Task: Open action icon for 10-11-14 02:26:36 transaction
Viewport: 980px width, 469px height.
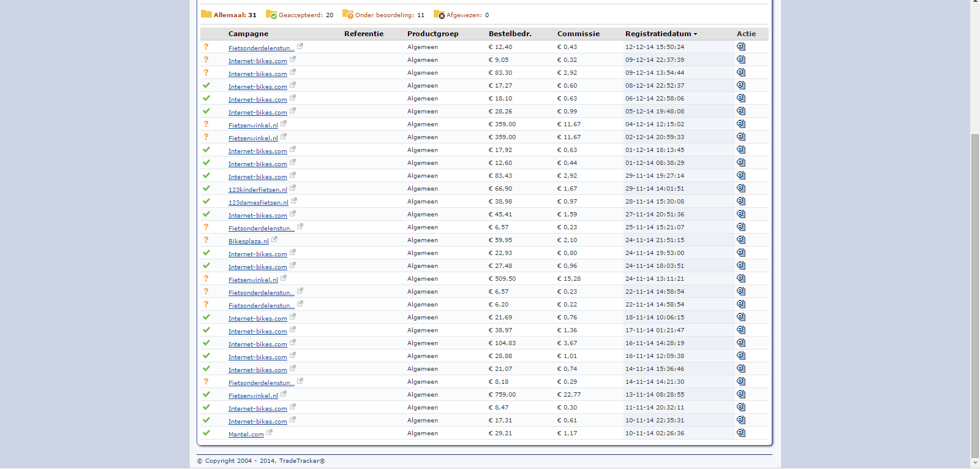Action: [x=741, y=433]
